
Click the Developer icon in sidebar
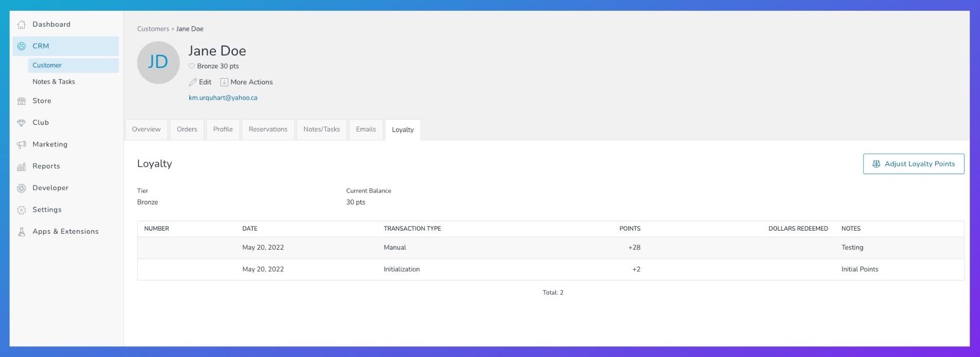[x=22, y=188]
